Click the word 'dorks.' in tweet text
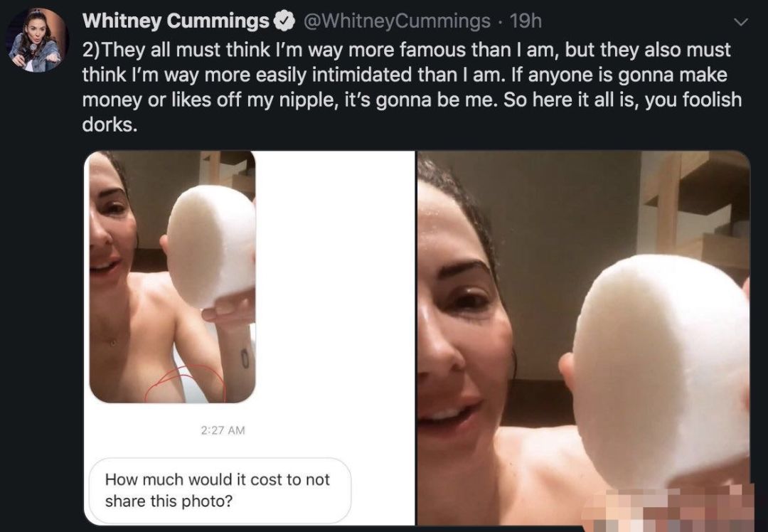Image resolution: width=768 pixels, height=532 pixels. click(110, 124)
